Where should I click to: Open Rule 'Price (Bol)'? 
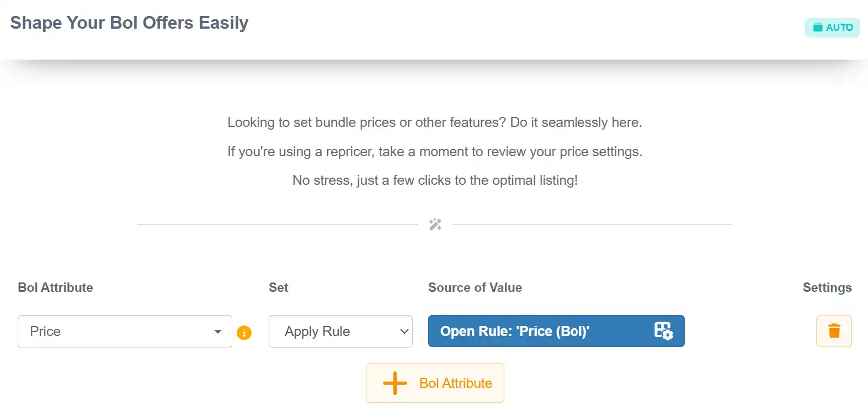coord(541,331)
